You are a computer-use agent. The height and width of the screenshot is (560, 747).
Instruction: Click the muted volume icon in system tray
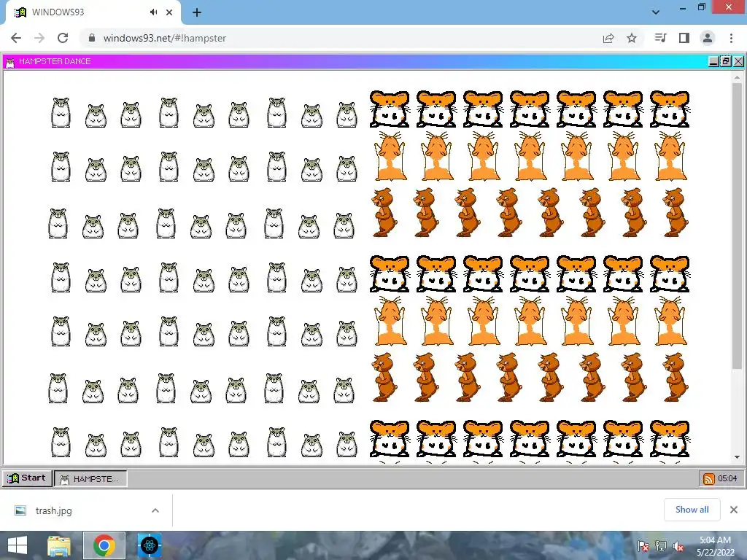pyautogui.click(x=678, y=546)
